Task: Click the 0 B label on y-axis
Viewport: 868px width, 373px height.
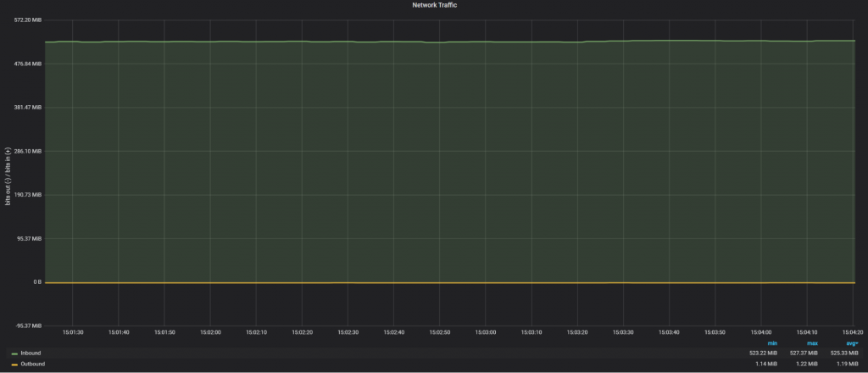Action: [x=36, y=282]
